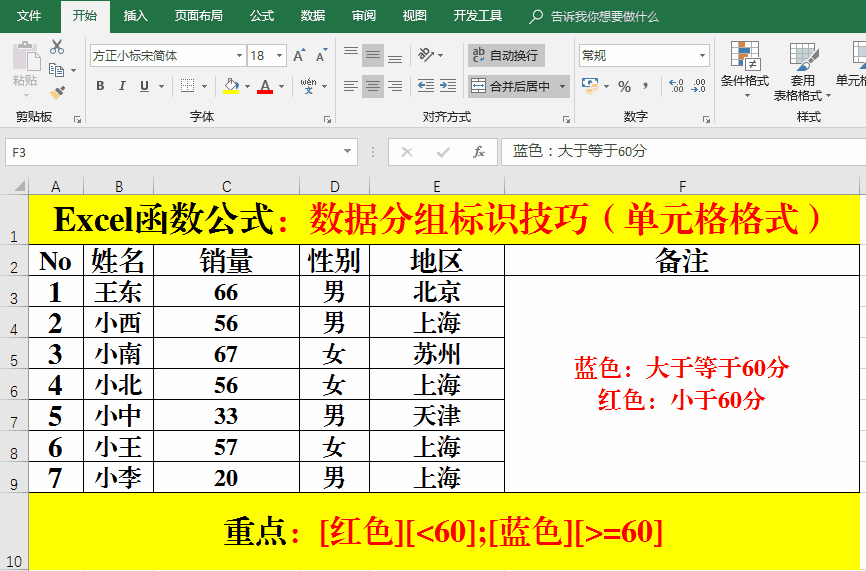Click formula bar cancel X icon

pyautogui.click(x=406, y=152)
